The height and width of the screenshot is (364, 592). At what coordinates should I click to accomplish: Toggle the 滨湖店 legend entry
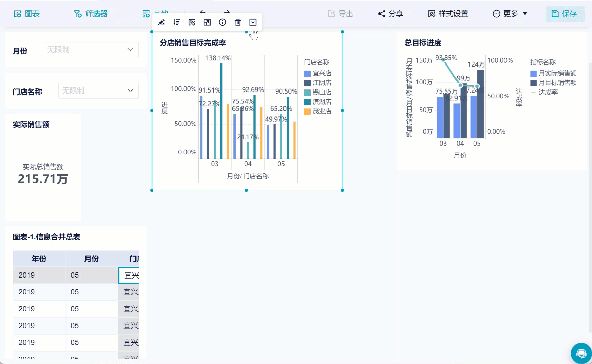point(318,102)
